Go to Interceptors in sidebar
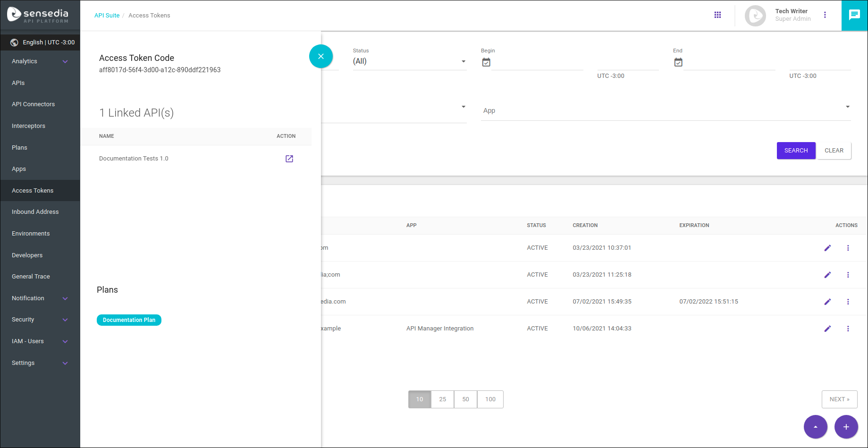 pos(28,126)
